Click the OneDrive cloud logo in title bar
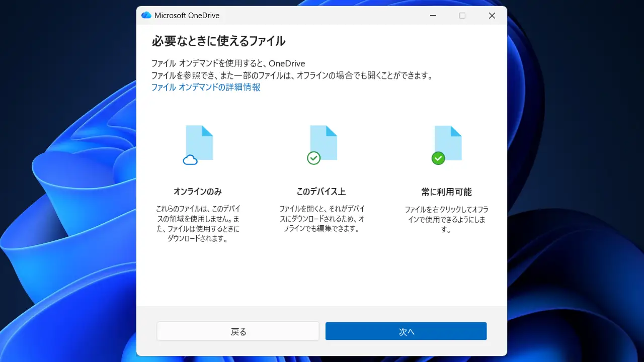The image size is (644, 362). 146,16
